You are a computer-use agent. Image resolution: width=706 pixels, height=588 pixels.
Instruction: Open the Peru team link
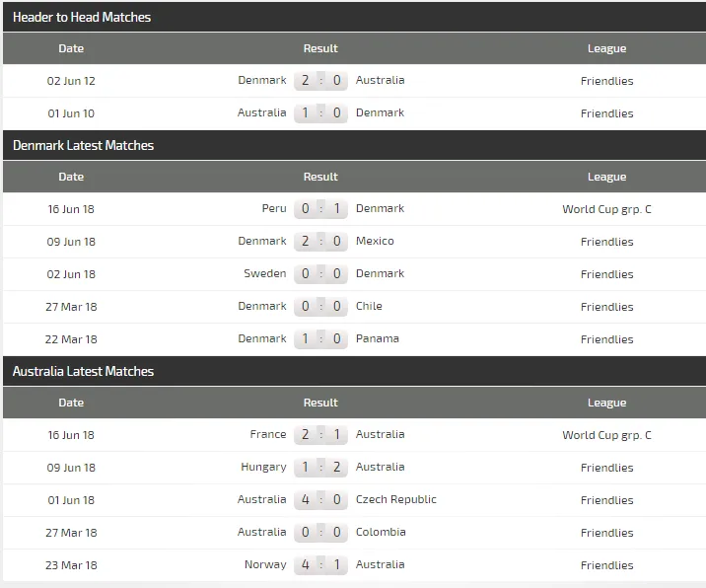274,209
